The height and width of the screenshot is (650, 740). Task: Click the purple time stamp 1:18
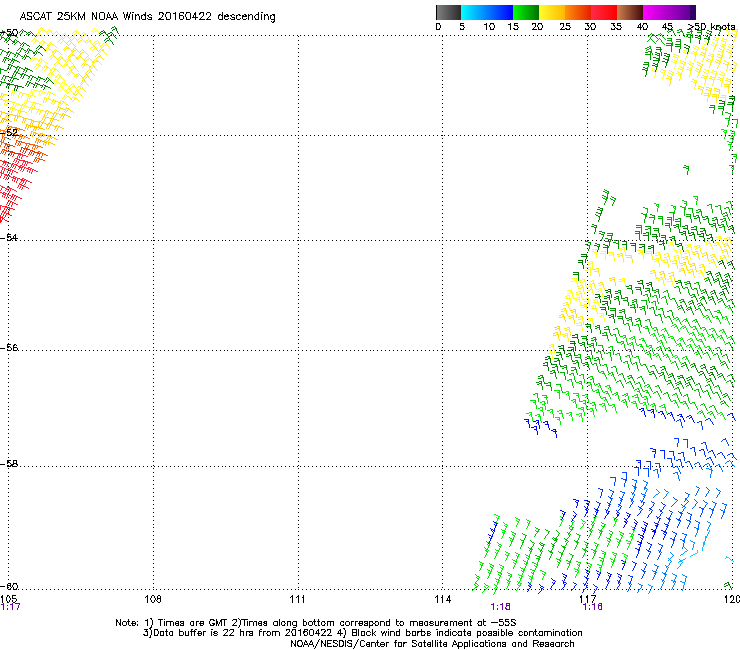click(500, 607)
